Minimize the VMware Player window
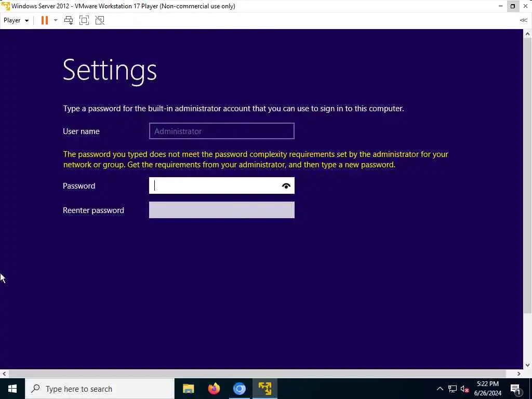This screenshot has width=532, height=399. (500, 6)
